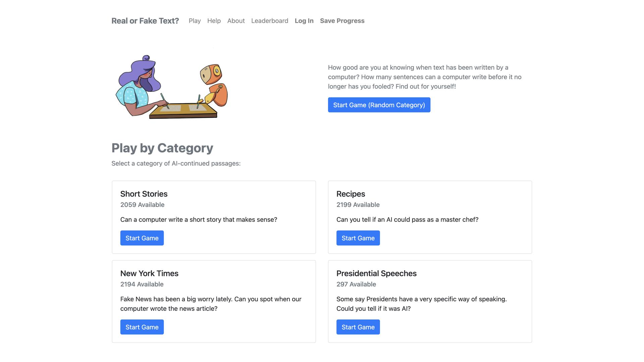Click the New York Times card heading
Viewport: 644px width, 362px height.
[149, 273]
